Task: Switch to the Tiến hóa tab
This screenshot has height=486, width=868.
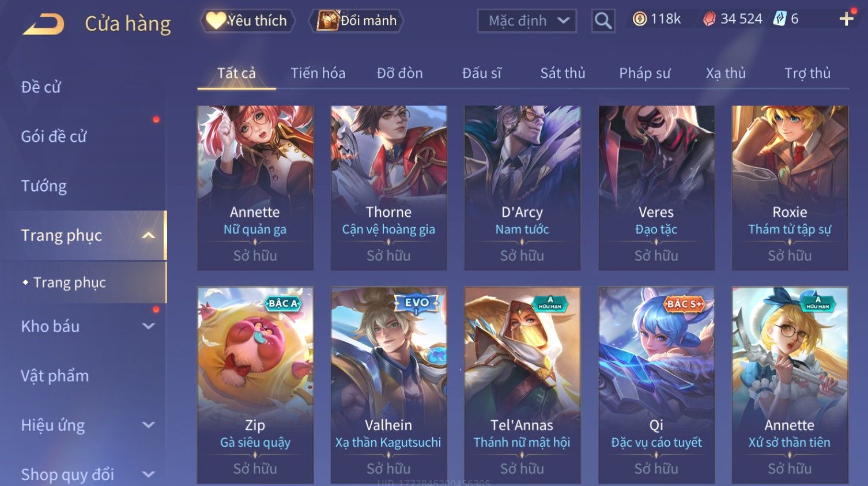Action: [318, 73]
